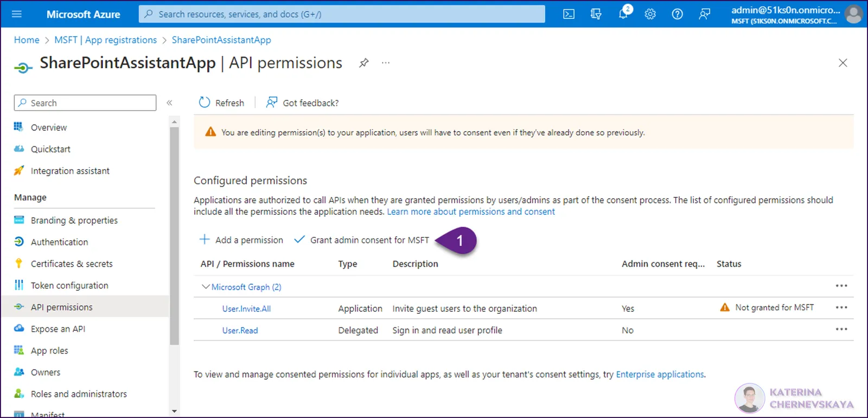
Task: Launch Cloud Shell from the top bar
Action: pyautogui.click(x=569, y=14)
